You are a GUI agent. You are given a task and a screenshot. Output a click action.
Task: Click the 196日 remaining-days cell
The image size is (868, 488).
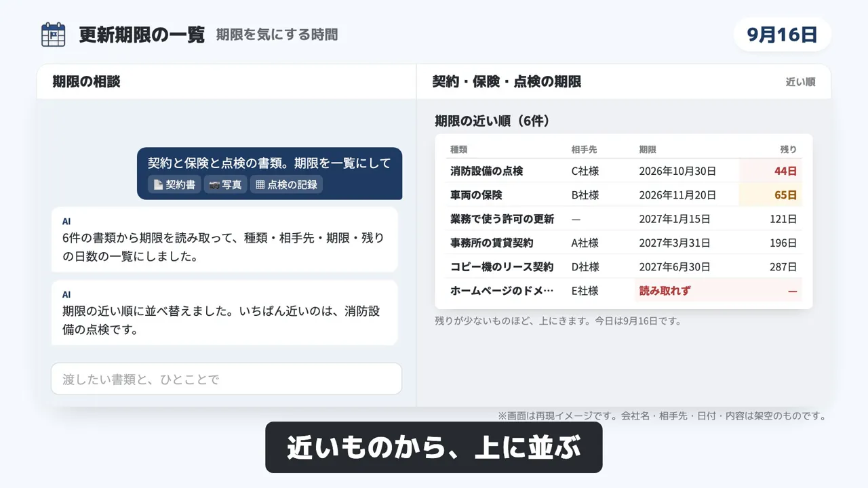click(770, 243)
